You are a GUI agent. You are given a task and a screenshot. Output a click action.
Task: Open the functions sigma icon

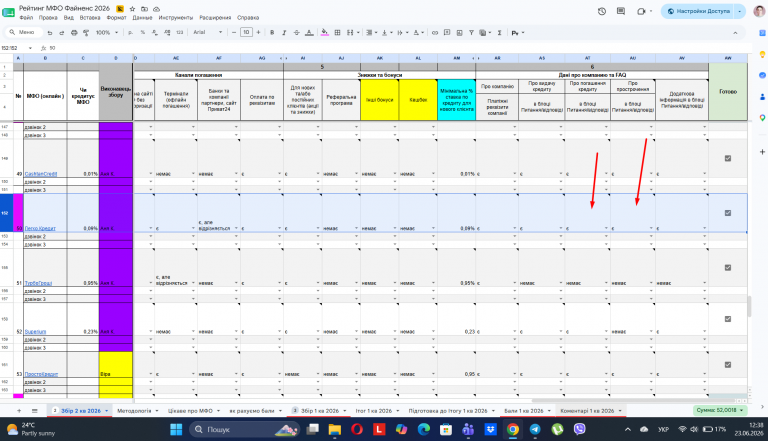500,33
